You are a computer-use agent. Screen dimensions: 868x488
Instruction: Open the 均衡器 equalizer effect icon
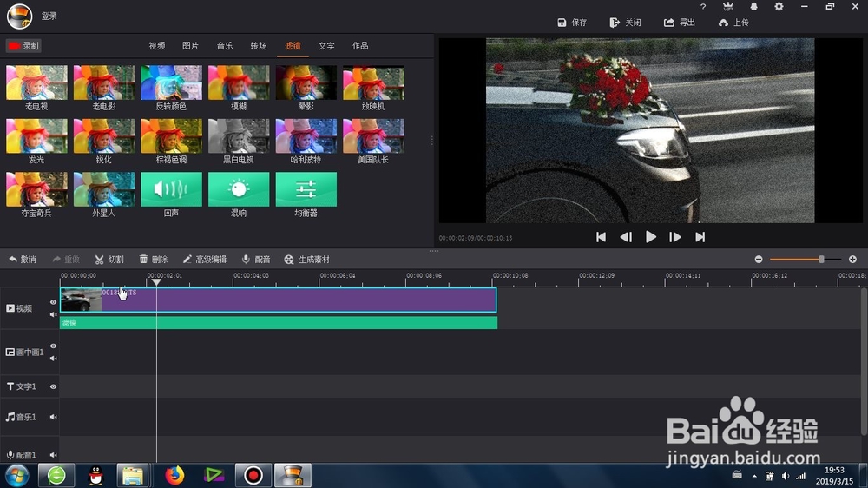306,189
